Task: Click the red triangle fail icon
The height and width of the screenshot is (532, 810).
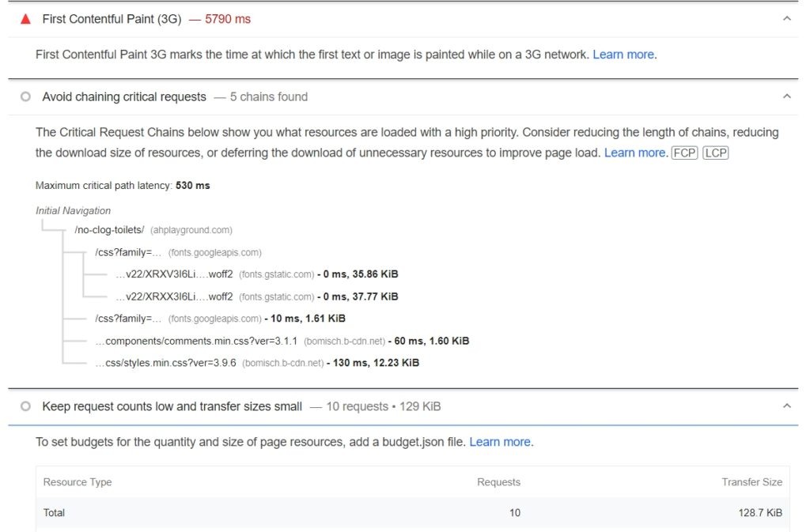Action: tap(26, 19)
